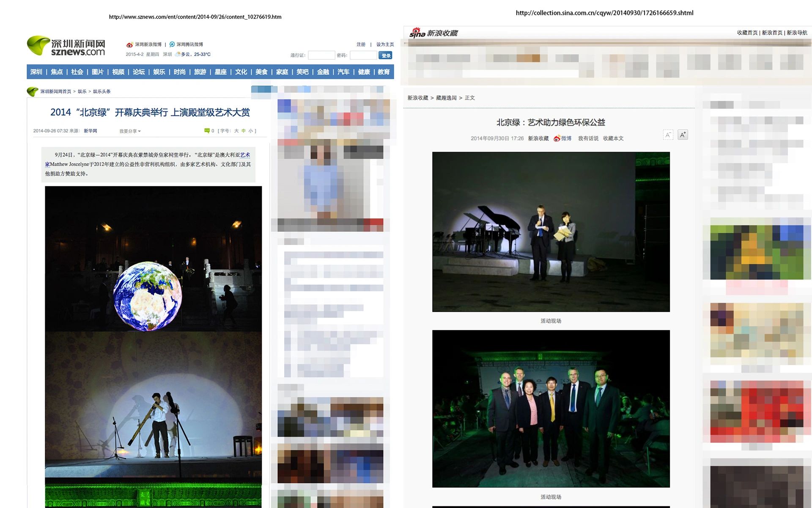This screenshot has width=812, height=508.
Task: Increase font size with A+ button
Action: [683, 135]
